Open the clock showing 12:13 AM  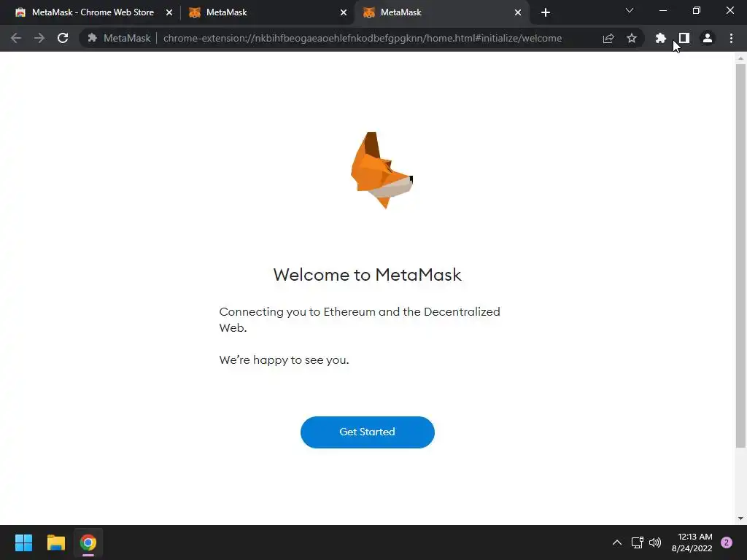click(692, 542)
